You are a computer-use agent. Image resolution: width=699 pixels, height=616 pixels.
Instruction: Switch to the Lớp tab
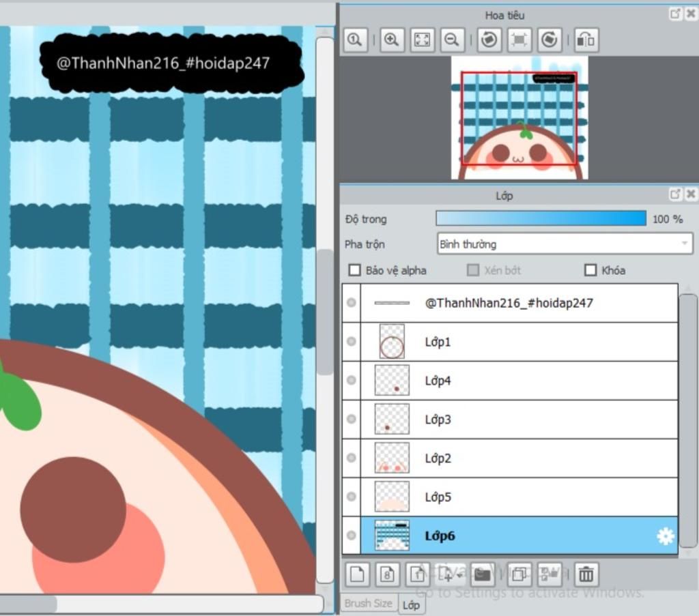(x=411, y=605)
